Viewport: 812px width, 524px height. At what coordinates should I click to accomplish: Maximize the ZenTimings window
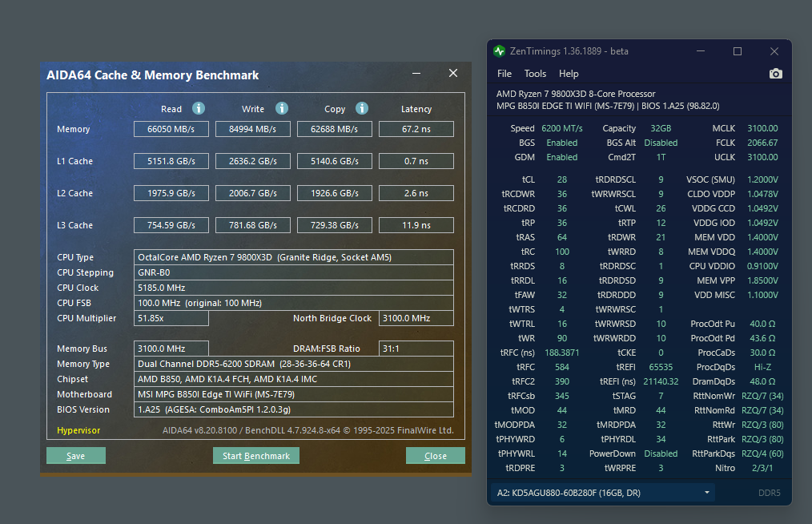pyautogui.click(x=738, y=51)
